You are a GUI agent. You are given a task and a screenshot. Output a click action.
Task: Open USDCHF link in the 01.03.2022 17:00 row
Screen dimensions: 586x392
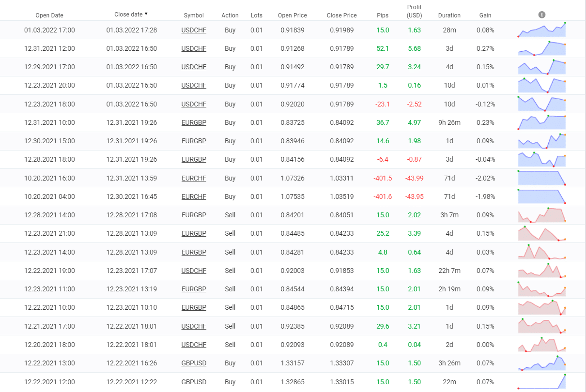(194, 30)
